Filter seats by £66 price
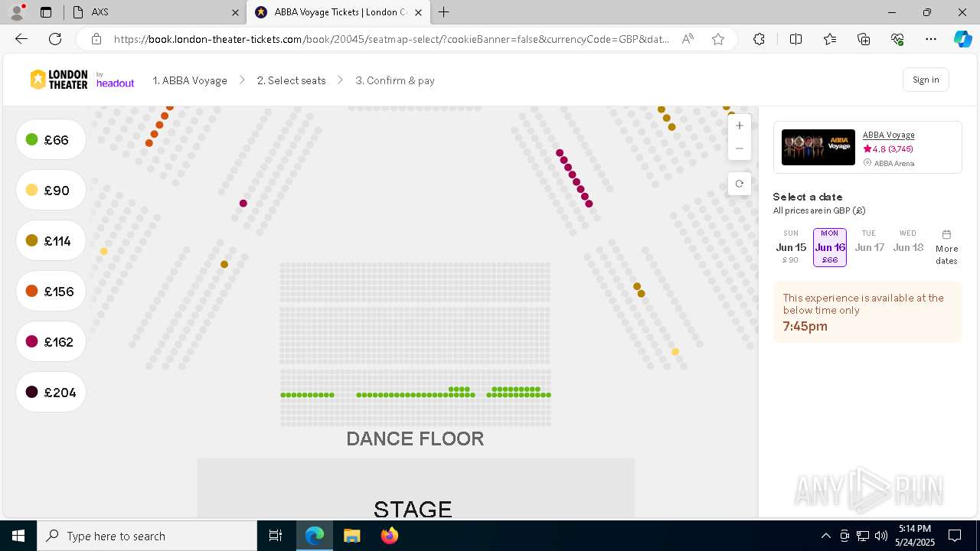Screen dimensions: 980x551 pos(51,140)
